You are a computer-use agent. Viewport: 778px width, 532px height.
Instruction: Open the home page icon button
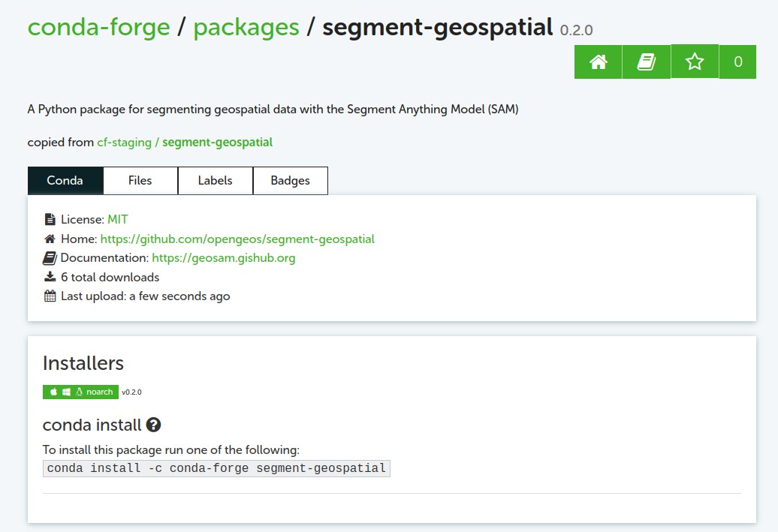point(598,62)
